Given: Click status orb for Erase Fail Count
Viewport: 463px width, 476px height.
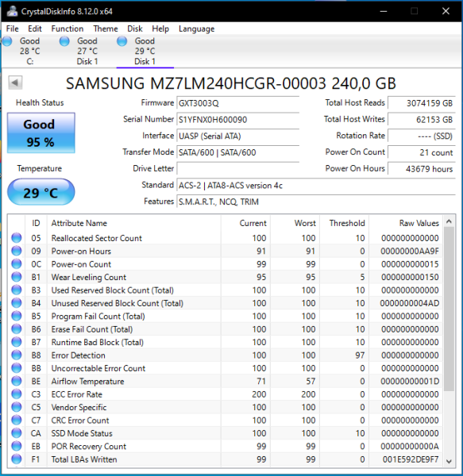Looking at the screenshot, I should tap(17, 329).
